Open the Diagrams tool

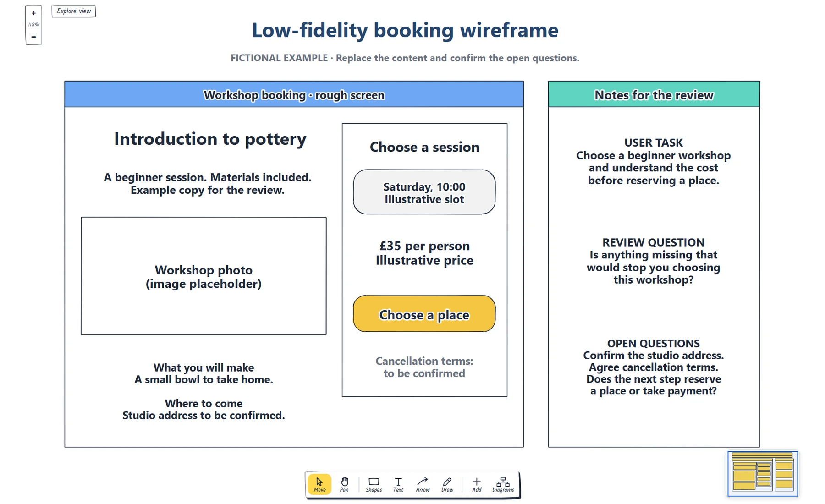(x=503, y=484)
